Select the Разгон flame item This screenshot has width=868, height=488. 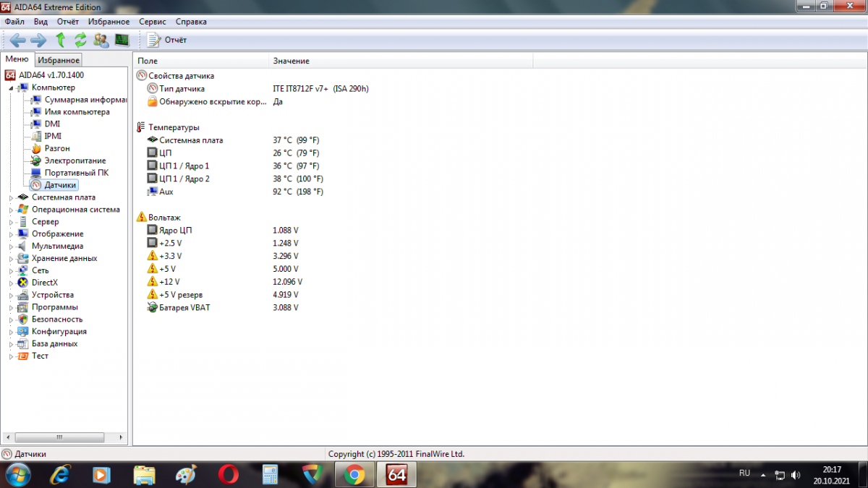[56, 148]
